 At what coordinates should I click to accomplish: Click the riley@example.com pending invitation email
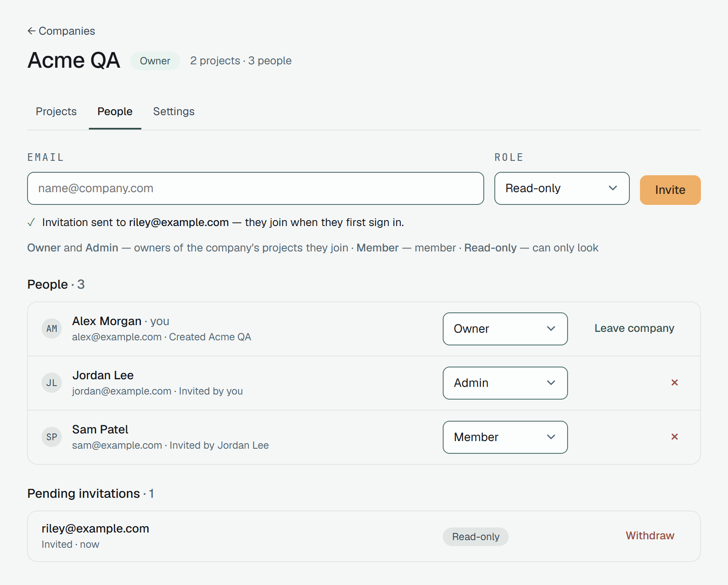95,528
